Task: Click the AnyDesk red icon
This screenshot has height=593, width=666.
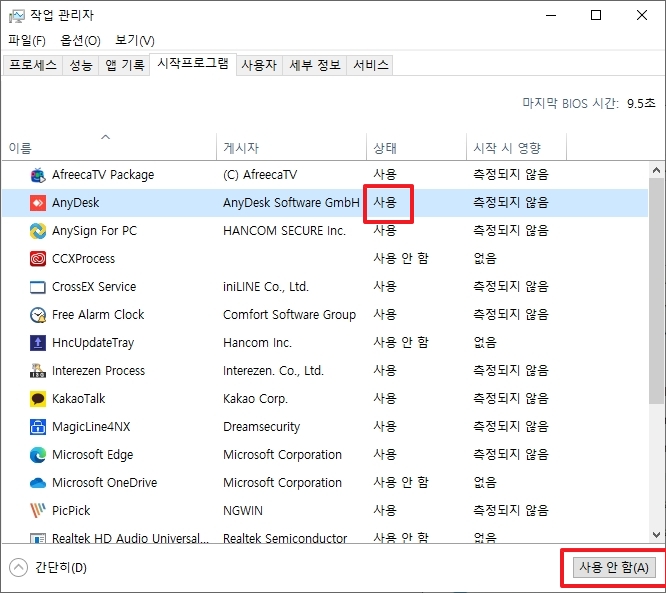Action: click(x=38, y=203)
